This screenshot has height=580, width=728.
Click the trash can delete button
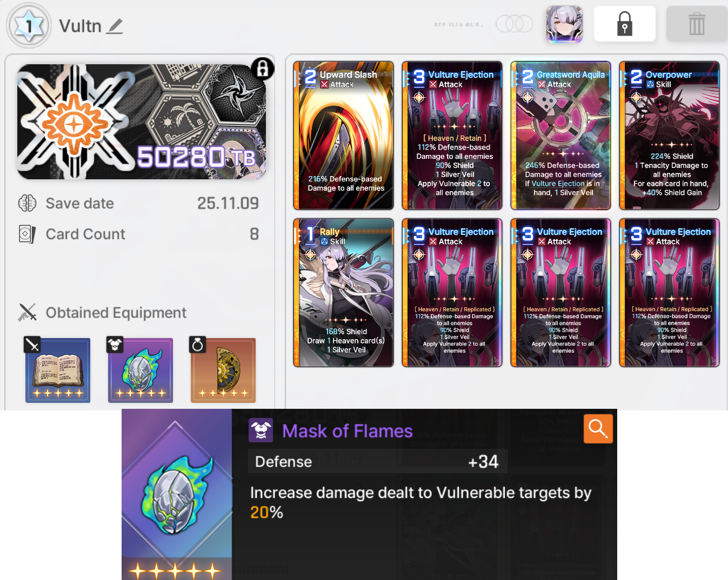coord(697,24)
